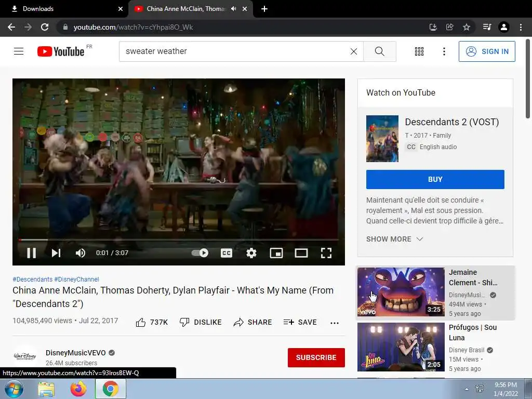Go forward in the browser
The image size is (532, 399).
[28, 27]
